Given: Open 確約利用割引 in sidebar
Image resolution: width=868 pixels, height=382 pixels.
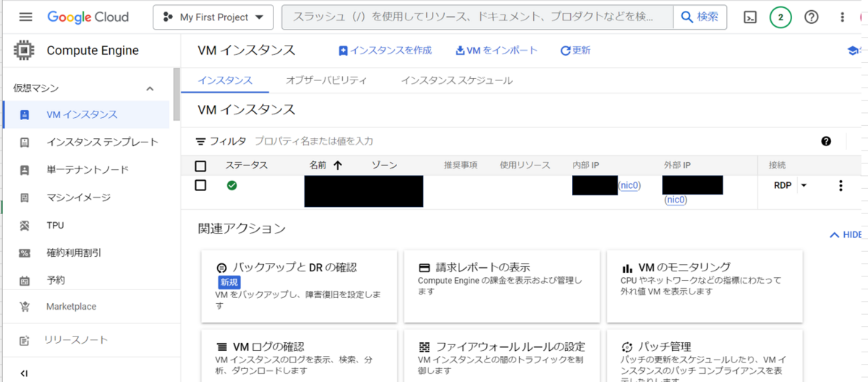Looking at the screenshot, I should (86, 252).
